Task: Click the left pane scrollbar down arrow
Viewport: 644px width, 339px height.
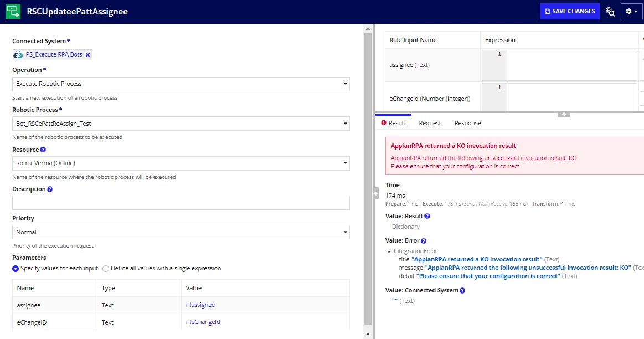Action: pyautogui.click(x=368, y=334)
